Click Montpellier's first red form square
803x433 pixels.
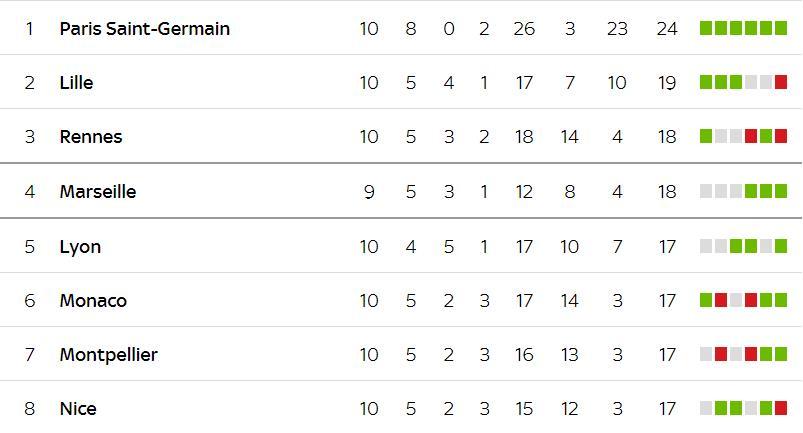[x=721, y=354]
